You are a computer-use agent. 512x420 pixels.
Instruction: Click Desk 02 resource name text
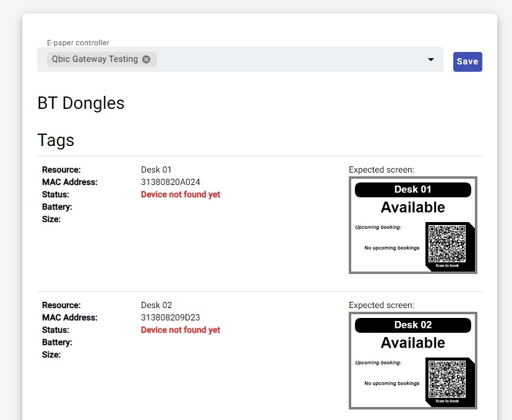click(156, 305)
